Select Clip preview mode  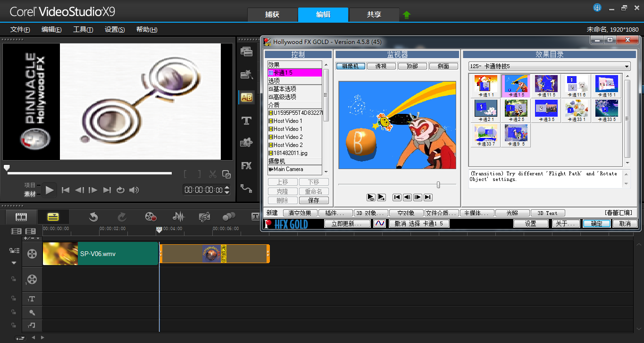click(30, 194)
